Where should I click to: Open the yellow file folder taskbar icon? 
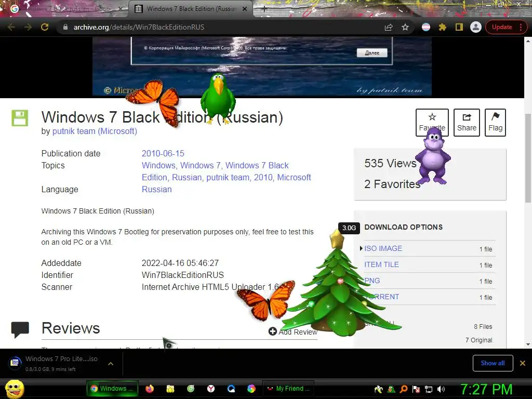pyautogui.click(x=170, y=389)
